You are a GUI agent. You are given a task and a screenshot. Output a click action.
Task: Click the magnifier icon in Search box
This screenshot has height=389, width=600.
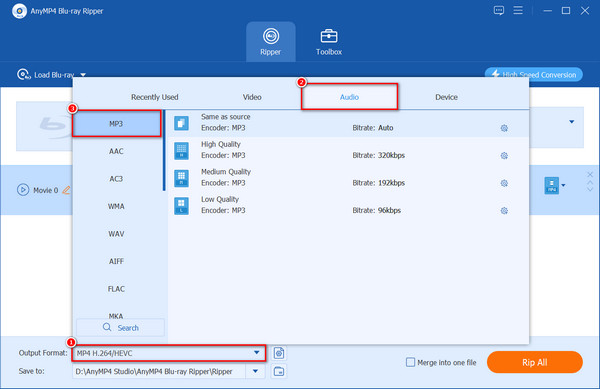(x=107, y=327)
